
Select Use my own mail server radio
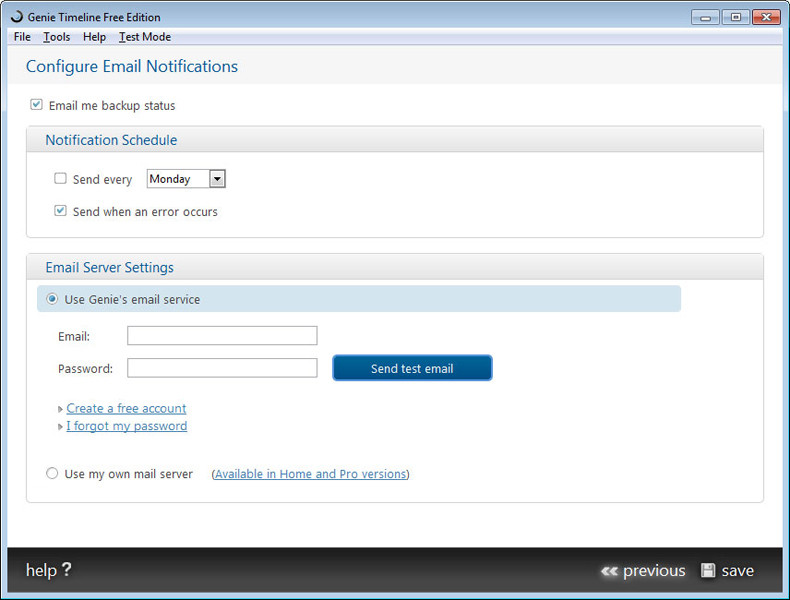tap(52, 473)
